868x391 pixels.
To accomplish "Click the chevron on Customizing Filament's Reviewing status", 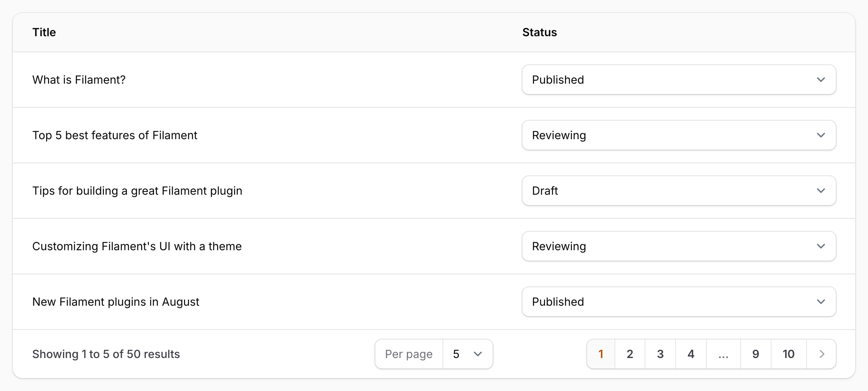I will (821, 246).
